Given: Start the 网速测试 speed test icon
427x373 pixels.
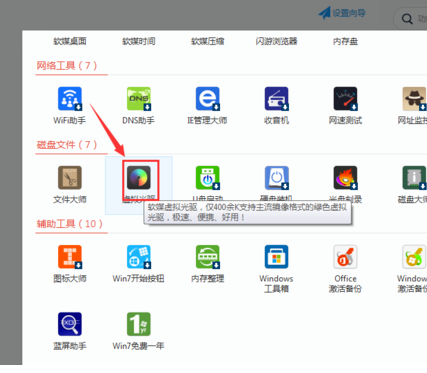Looking at the screenshot, I should (345, 99).
